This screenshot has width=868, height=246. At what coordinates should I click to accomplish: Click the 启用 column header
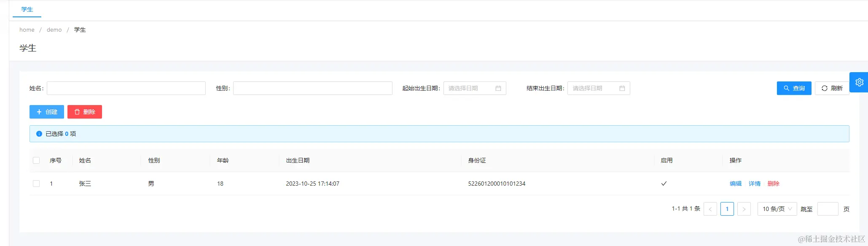666,160
